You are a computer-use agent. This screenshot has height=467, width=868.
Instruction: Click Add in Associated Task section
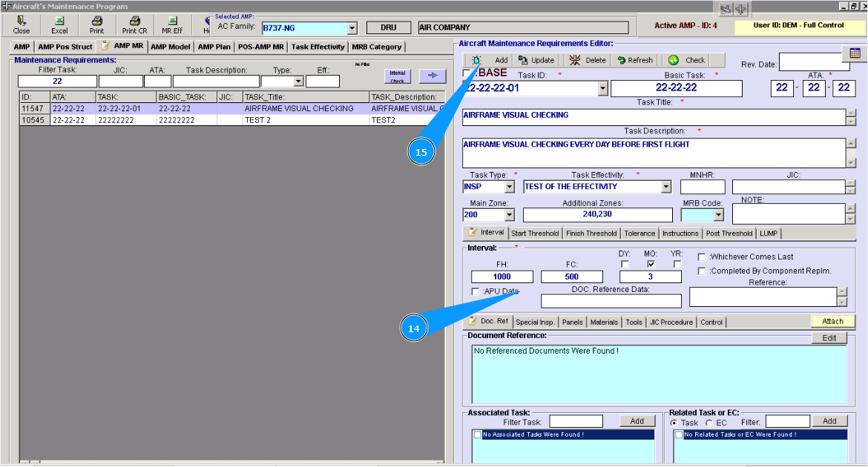(x=637, y=421)
